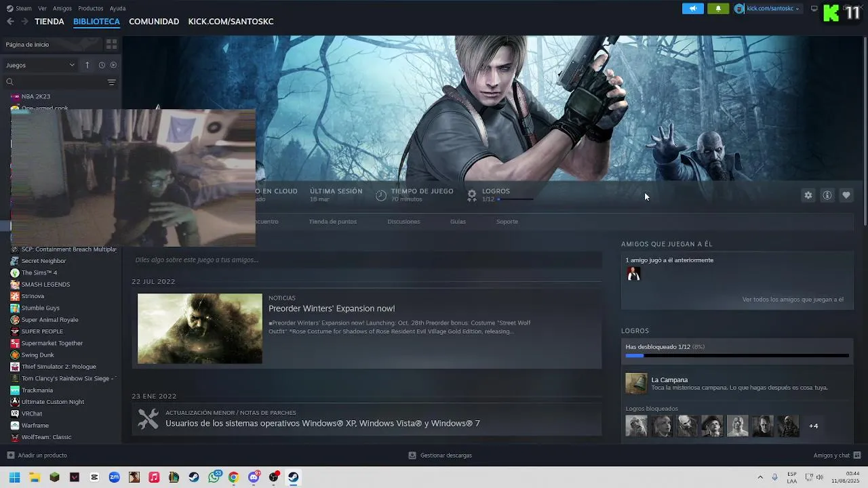Open the Productos menu
The width and height of the screenshot is (868, 488).
[x=91, y=9]
